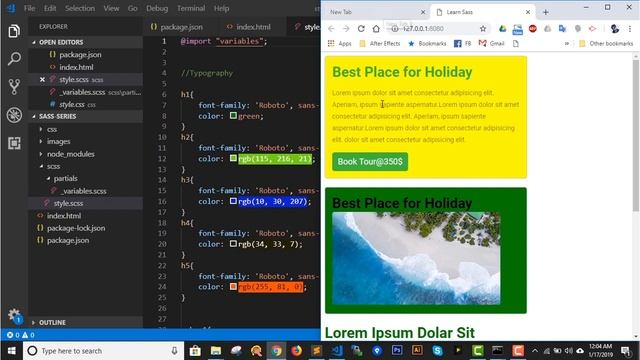The height and width of the screenshot is (360, 640).
Task: Click the green color swatch on line 8
Action: coord(233,116)
